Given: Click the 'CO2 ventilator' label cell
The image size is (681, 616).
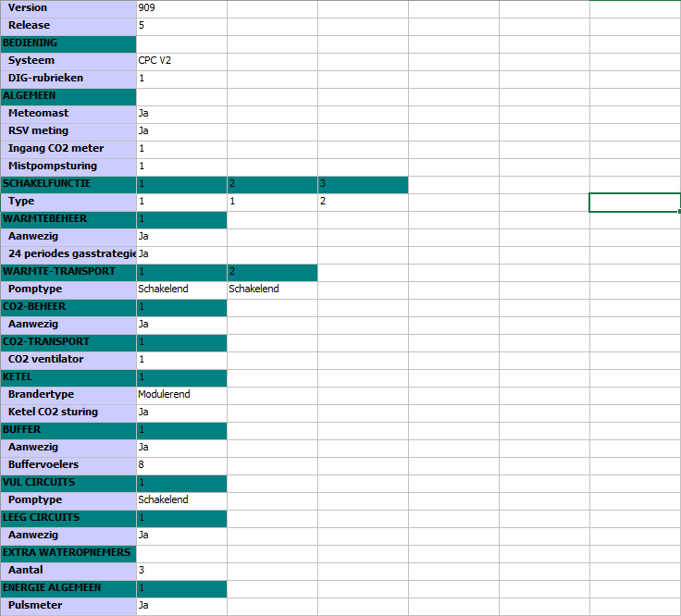Looking at the screenshot, I should [x=68, y=359].
